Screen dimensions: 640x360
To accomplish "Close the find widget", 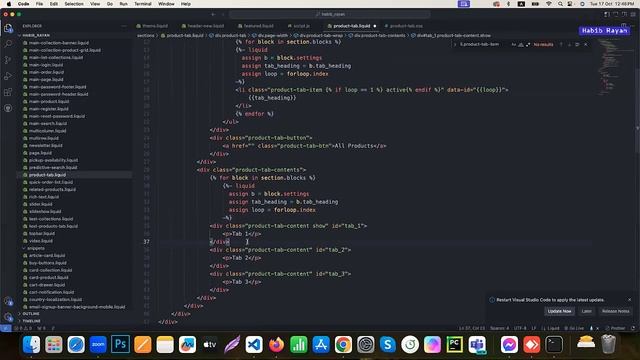I will 586,44.
